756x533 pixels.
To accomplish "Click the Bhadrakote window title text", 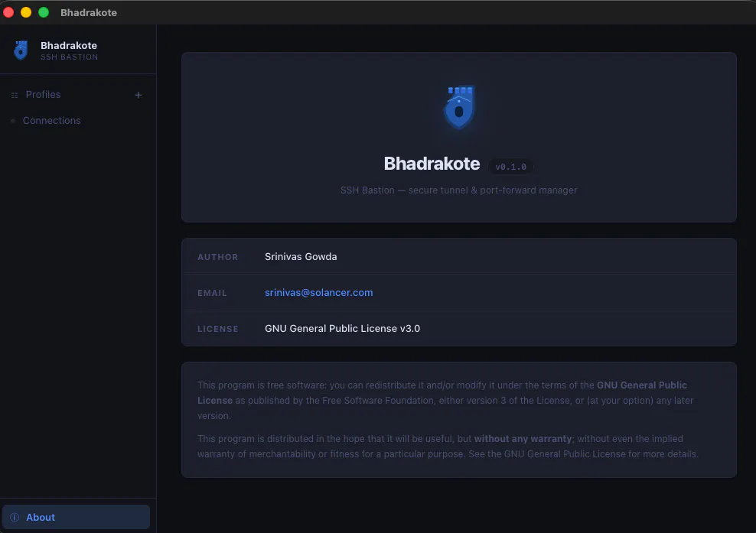I will pos(89,12).
